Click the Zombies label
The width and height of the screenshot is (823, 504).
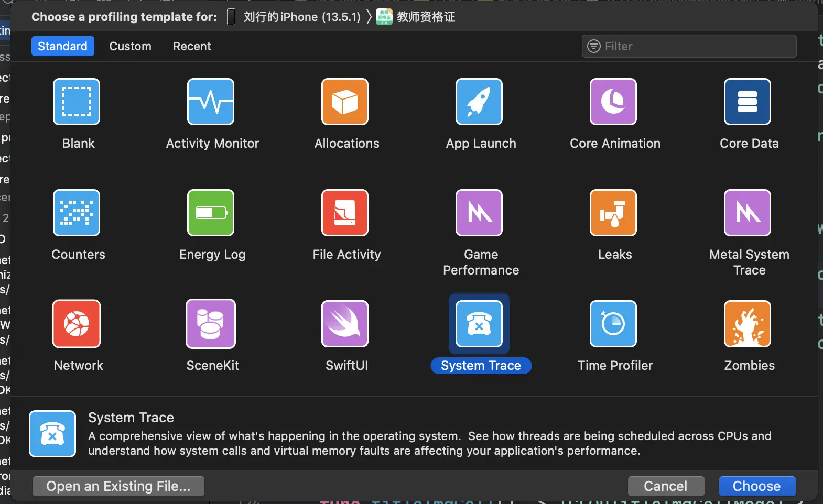click(750, 366)
